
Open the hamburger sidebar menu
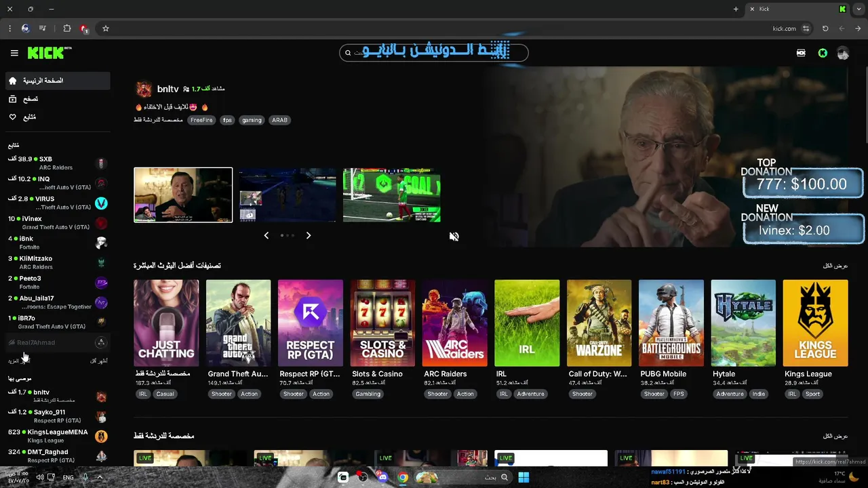tap(14, 53)
